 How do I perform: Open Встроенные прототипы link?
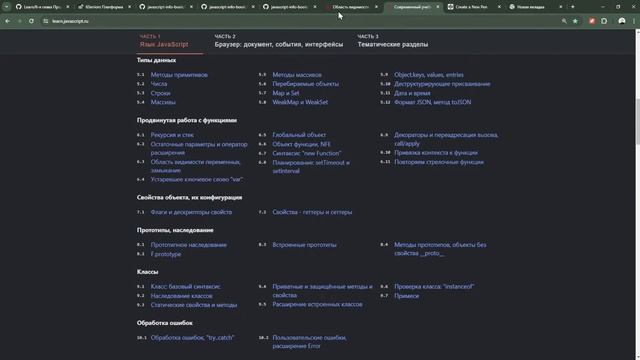pos(304,245)
